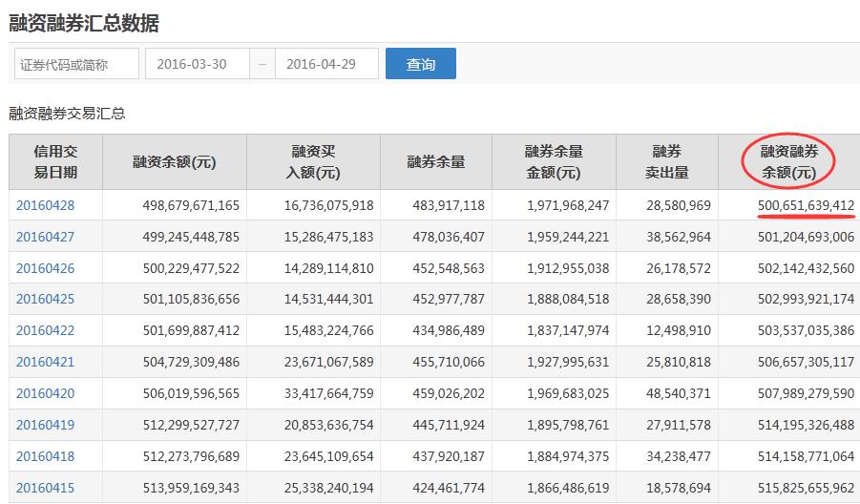Click the 信用交易日期 column header
The height and width of the screenshot is (504, 860).
click(x=55, y=162)
